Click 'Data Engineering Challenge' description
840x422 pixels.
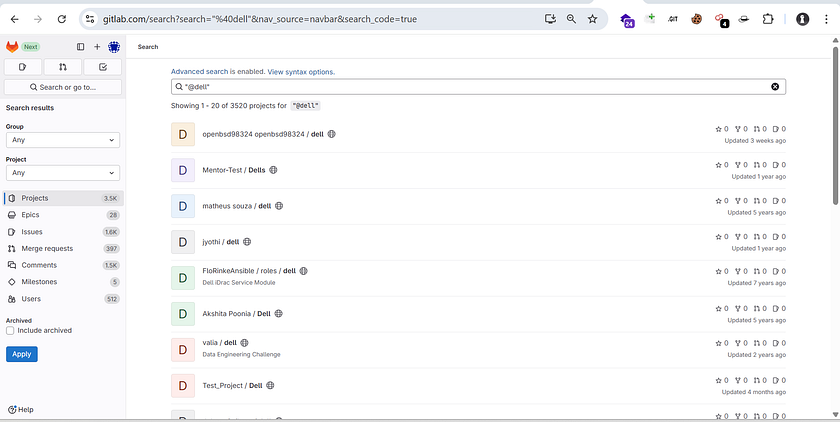coord(242,354)
